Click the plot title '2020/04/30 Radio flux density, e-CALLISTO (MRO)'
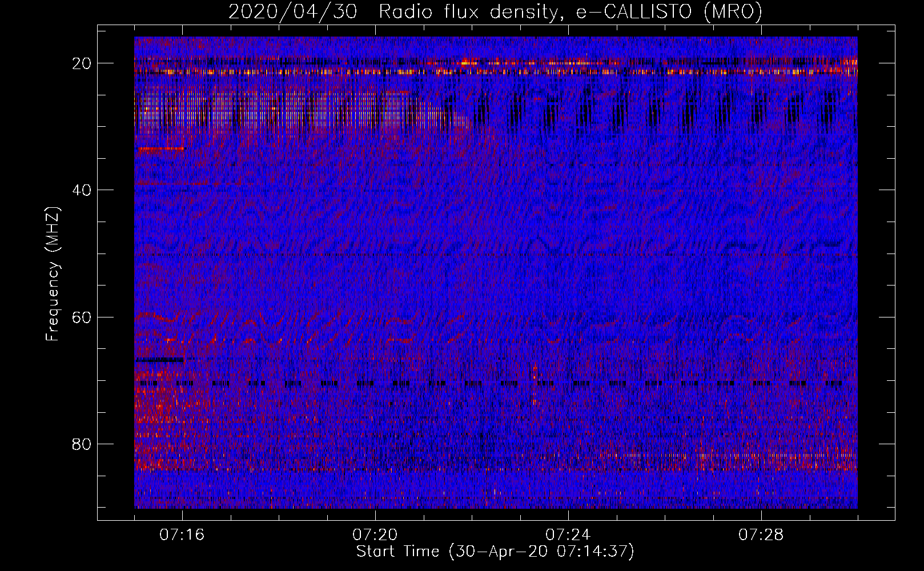This screenshot has width=924, height=571. [x=495, y=11]
